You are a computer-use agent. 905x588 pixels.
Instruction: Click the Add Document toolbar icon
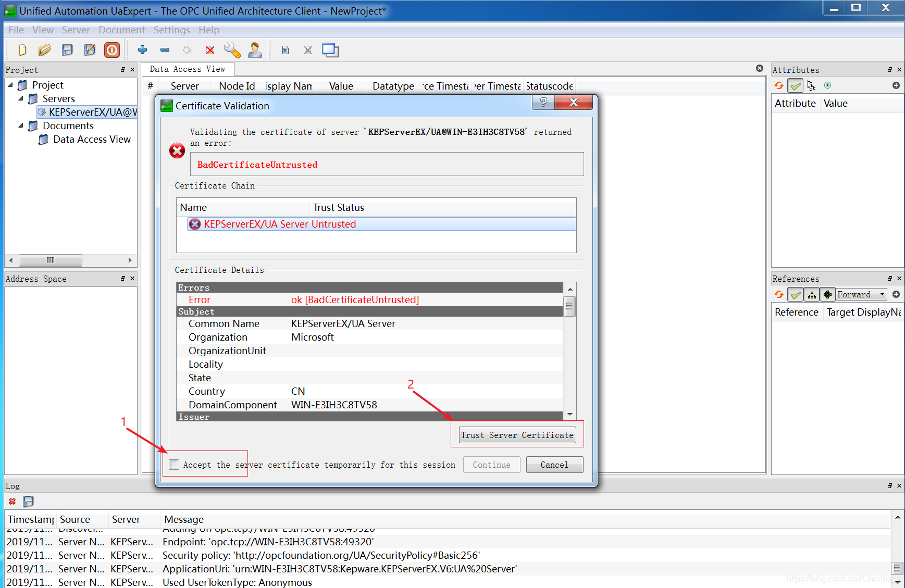286,50
